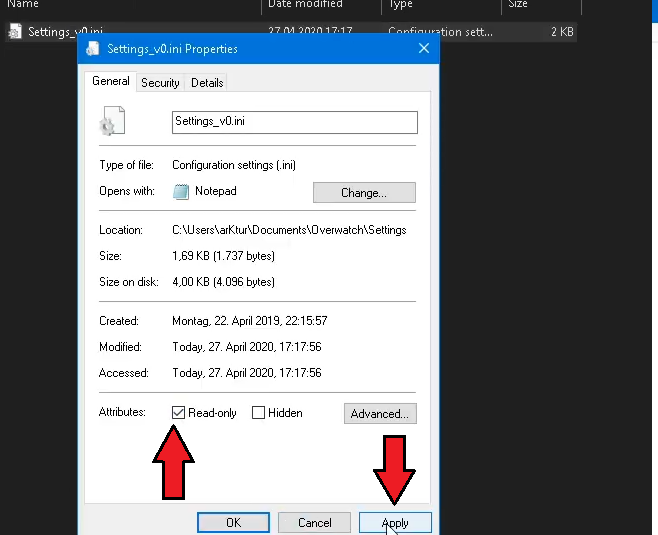Click the type text Configuration settings (.ini)

click(234, 165)
